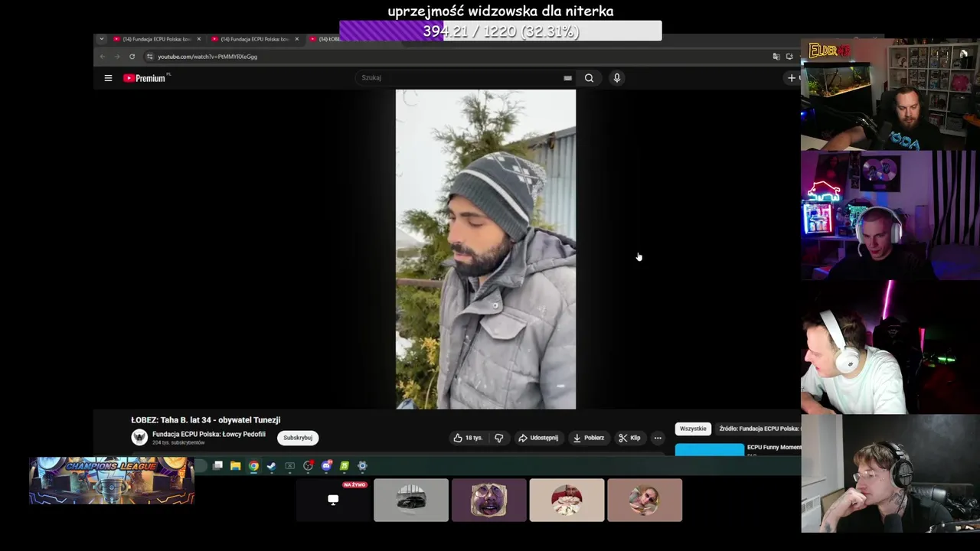This screenshot has height=551, width=980.
Task: Click the webcam with neon pink room
Action: click(x=890, y=216)
